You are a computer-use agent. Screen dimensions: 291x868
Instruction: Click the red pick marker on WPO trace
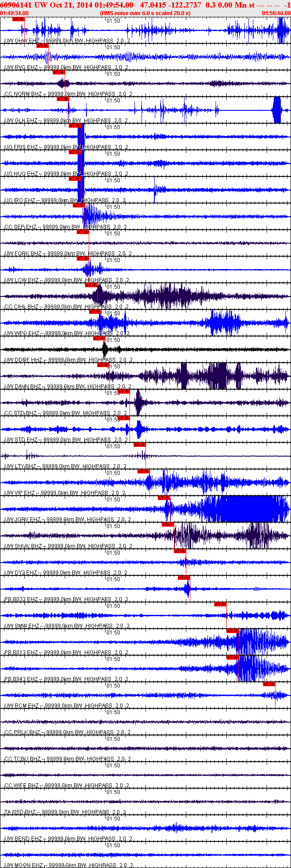coord(95,312)
